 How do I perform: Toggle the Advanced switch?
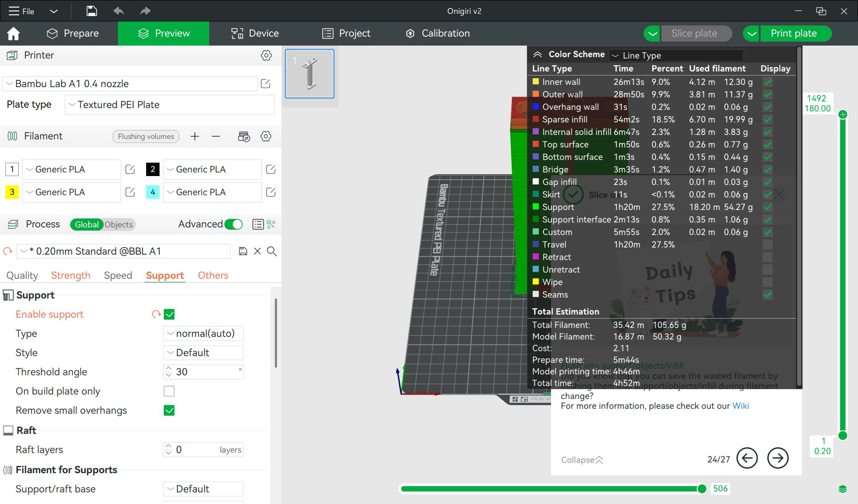pos(233,224)
